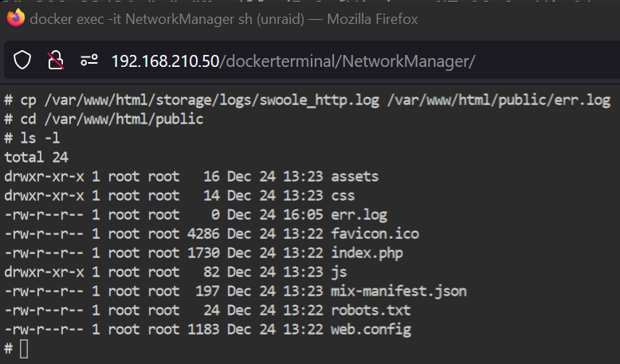Click the web.config filename
The height and width of the screenshot is (364, 620).
(371, 330)
